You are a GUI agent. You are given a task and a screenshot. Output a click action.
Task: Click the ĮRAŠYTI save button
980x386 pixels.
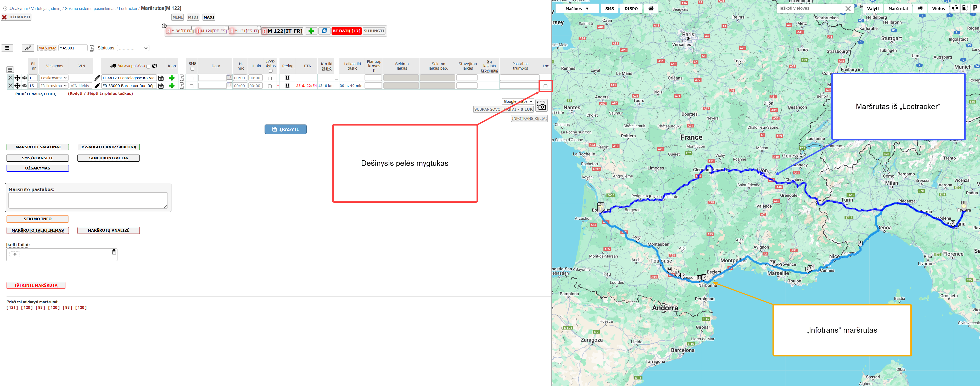pos(285,129)
